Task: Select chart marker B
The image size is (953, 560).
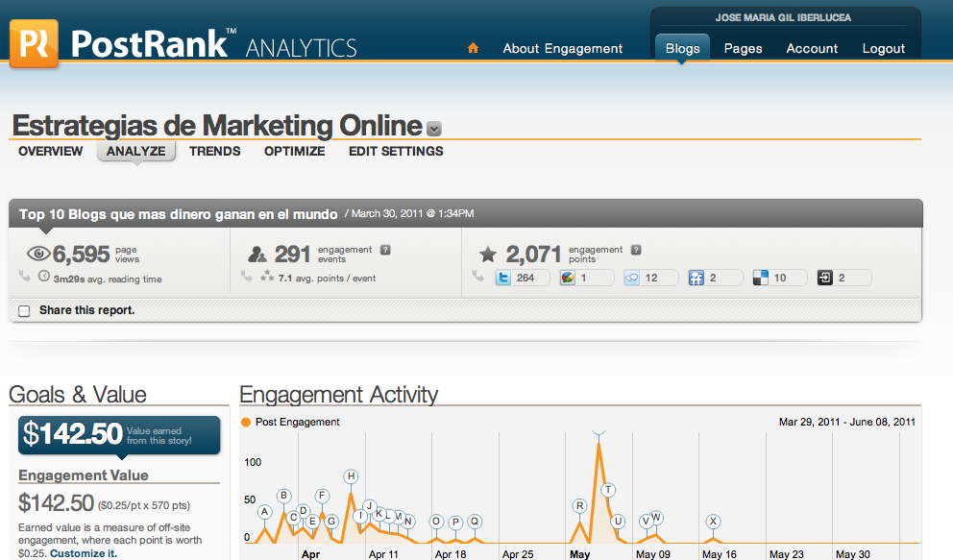Action: [283, 496]
